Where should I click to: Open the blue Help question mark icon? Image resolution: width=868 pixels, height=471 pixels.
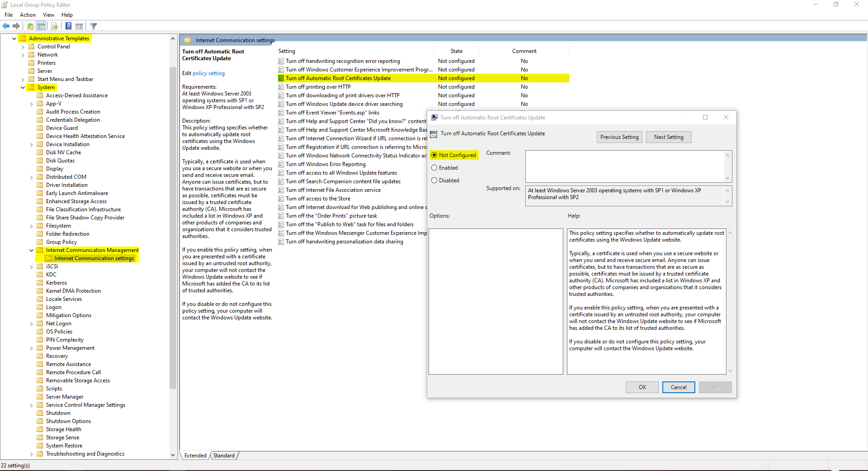coord(68,26)
